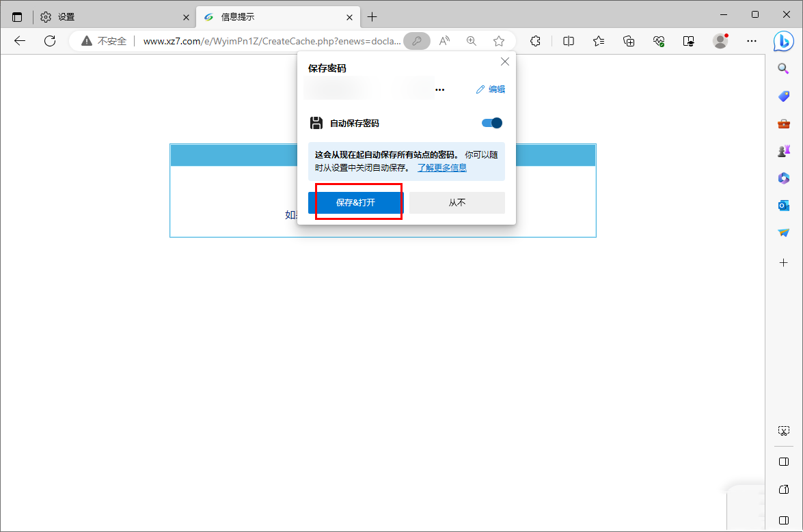
Task: Open Browser essentials heart icon
Action: (658, 41)
